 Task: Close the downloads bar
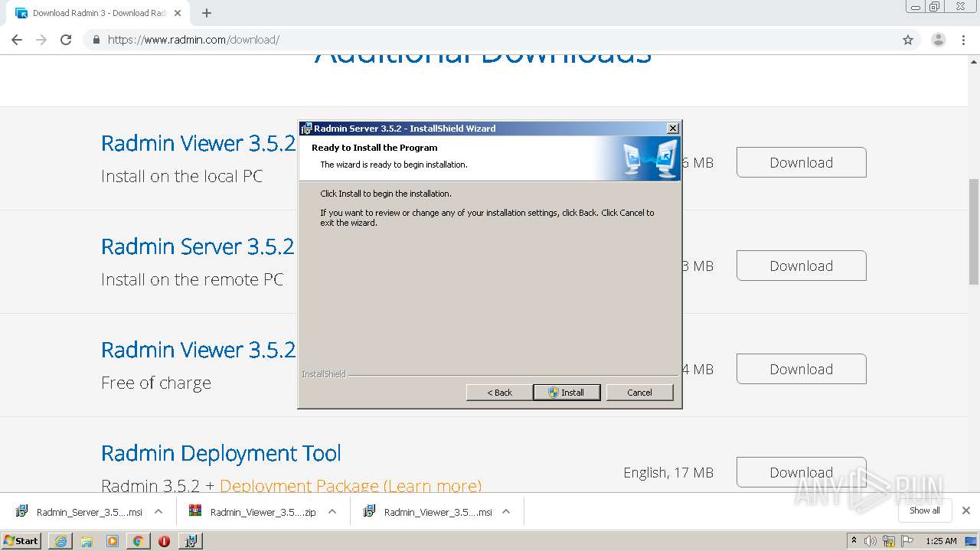pos(966,510)
